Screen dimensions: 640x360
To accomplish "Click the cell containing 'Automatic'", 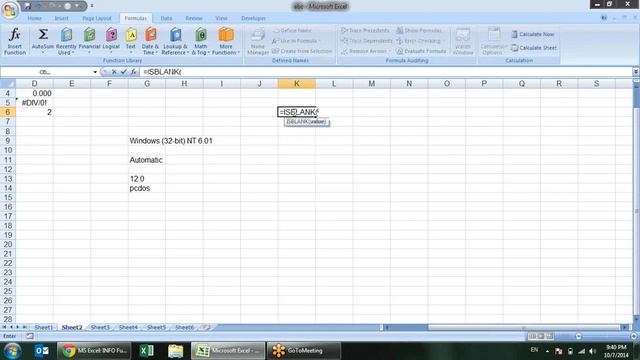I will [x=146, y=160].
